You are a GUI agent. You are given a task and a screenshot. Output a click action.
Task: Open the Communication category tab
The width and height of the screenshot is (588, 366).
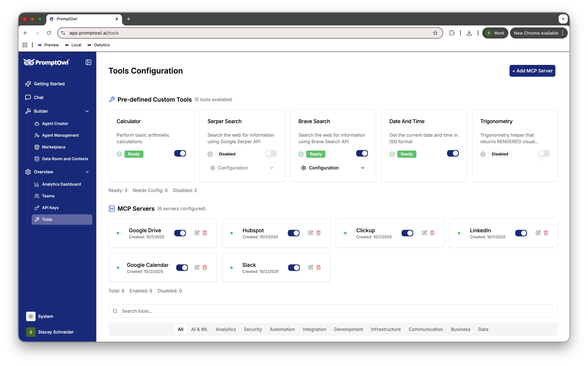pos(426,329)
